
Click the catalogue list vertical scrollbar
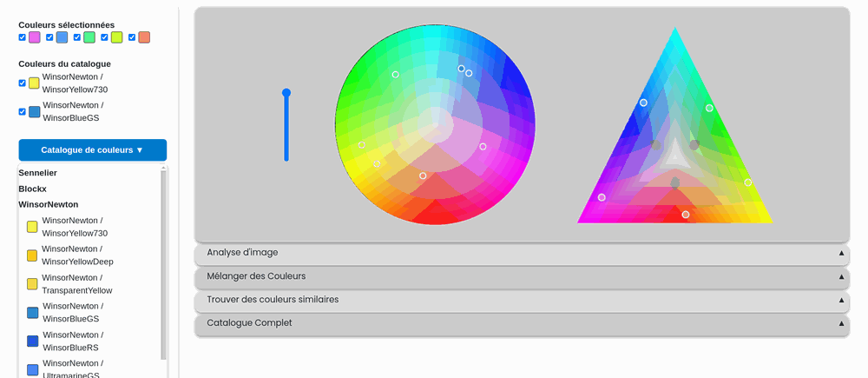click(163, 261)
